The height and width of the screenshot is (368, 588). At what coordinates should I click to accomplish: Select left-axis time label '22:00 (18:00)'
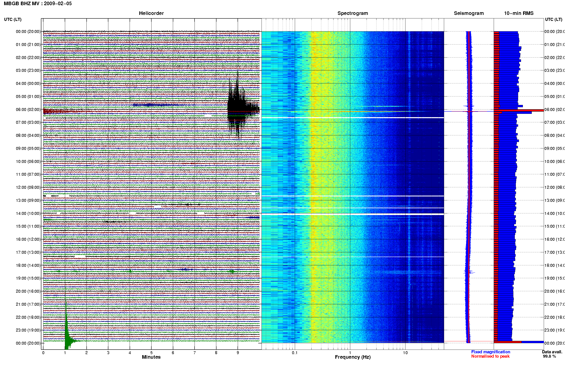click(x=28, y=317)
